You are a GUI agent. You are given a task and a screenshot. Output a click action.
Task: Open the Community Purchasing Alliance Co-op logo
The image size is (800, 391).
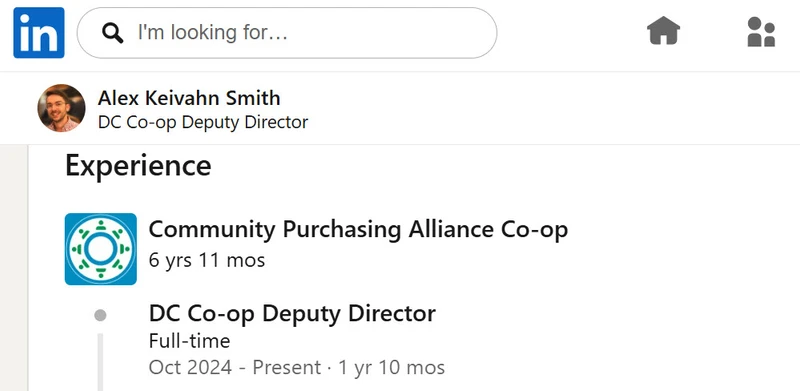[101, 249]
